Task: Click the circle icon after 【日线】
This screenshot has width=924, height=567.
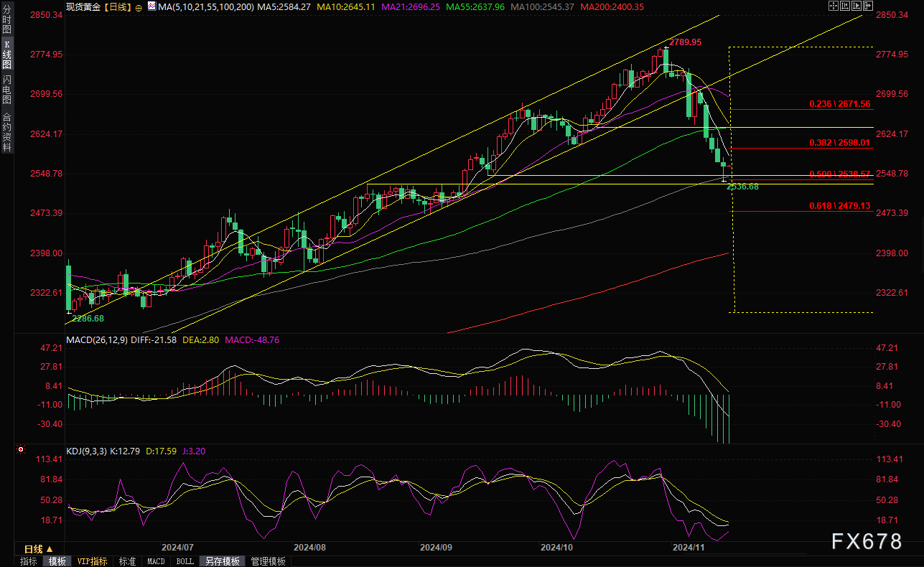Action: coord(139,7)
